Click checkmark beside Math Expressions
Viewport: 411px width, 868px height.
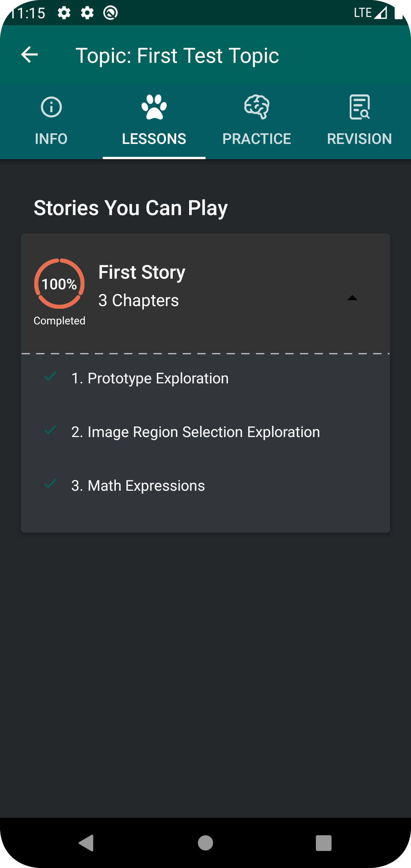point(50,483)
